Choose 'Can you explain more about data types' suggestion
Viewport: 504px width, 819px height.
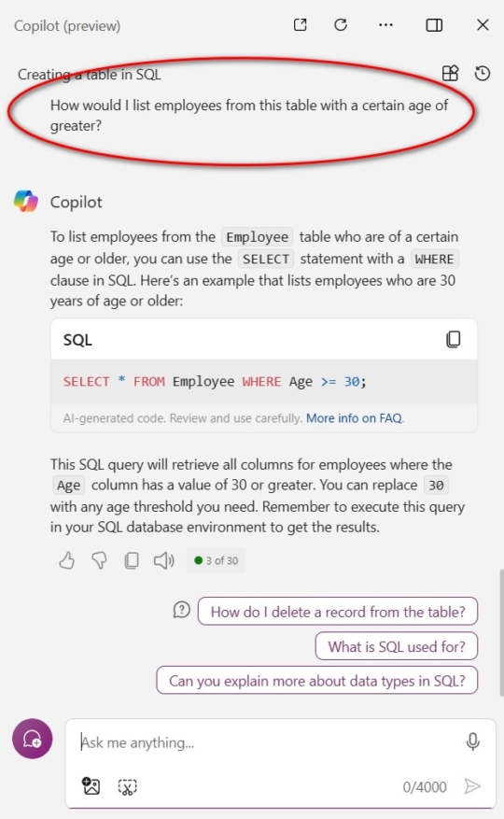coord(317,681)
